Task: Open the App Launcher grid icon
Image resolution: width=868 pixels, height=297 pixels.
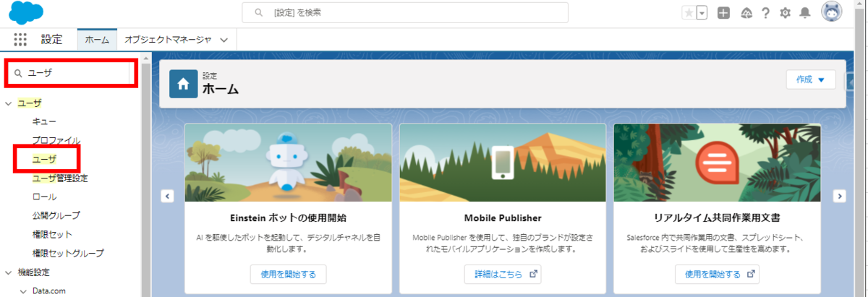Action: click(x=20, y=40)
